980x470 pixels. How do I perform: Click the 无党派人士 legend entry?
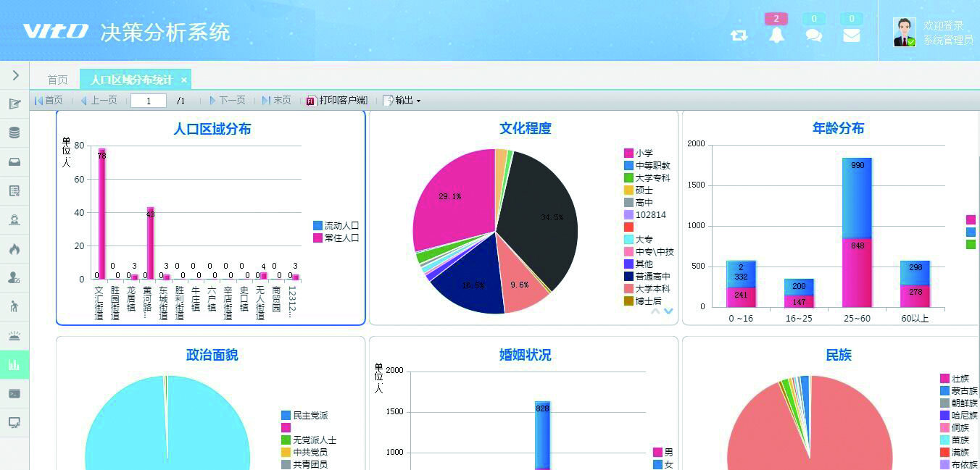coord(309,440)
